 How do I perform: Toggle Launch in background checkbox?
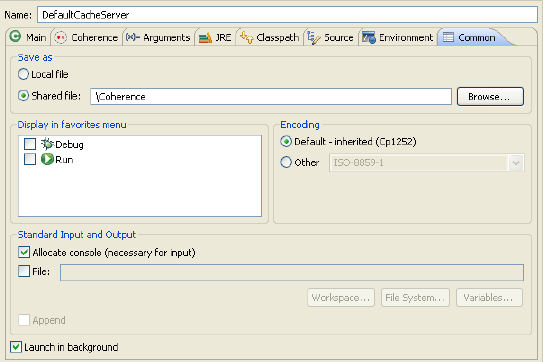click(x=16, y=347)
